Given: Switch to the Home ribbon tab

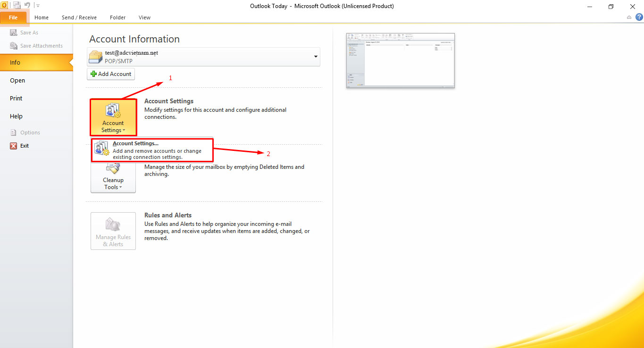Looking at the screenshot, I should [42, 17].
